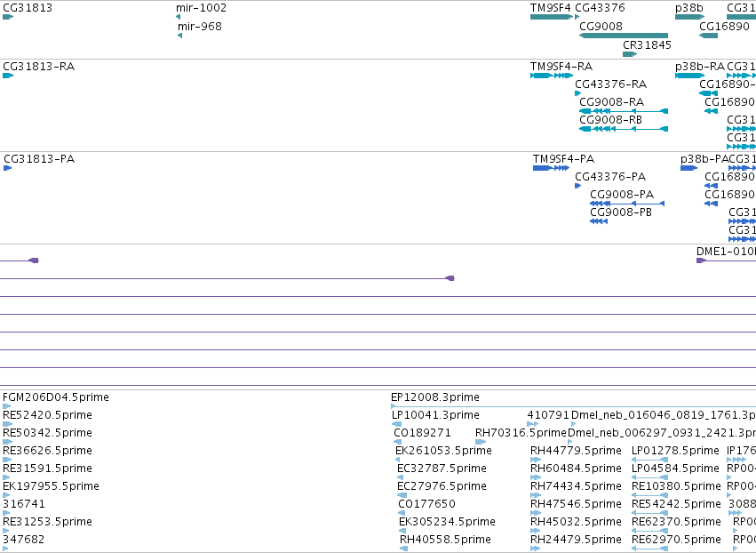Screen dimensions: 756x553
Task: Open the LP04584.5prime EST label
Action: click(x=675, y=468)
